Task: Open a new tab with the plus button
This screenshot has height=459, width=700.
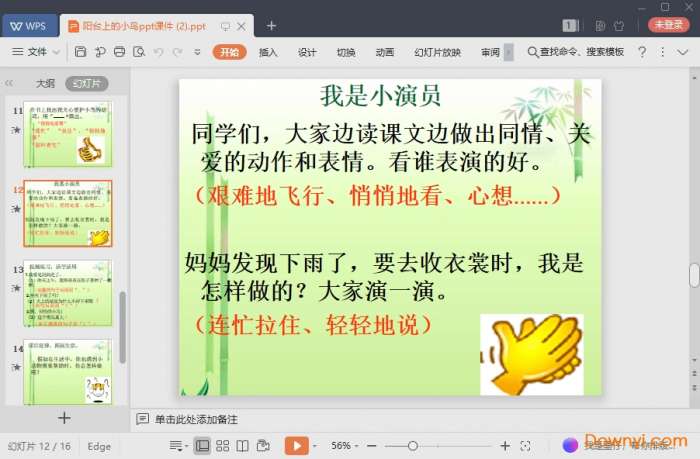Action: point(271,26)
